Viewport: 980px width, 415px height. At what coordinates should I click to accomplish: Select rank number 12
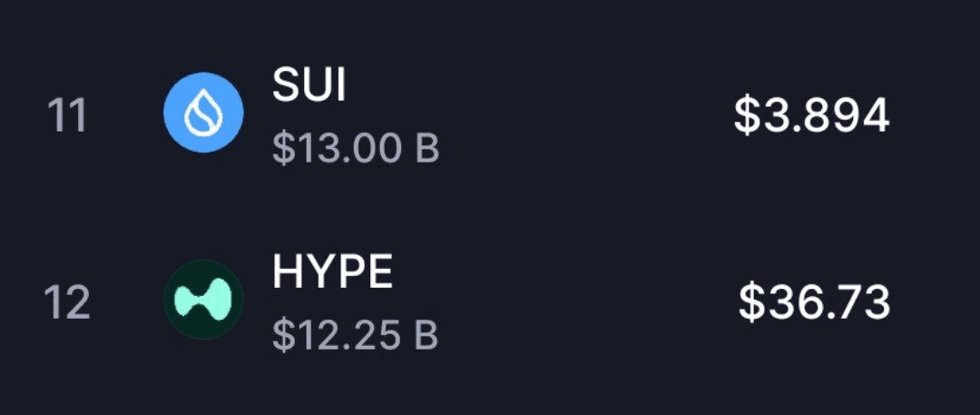[67, 303]
